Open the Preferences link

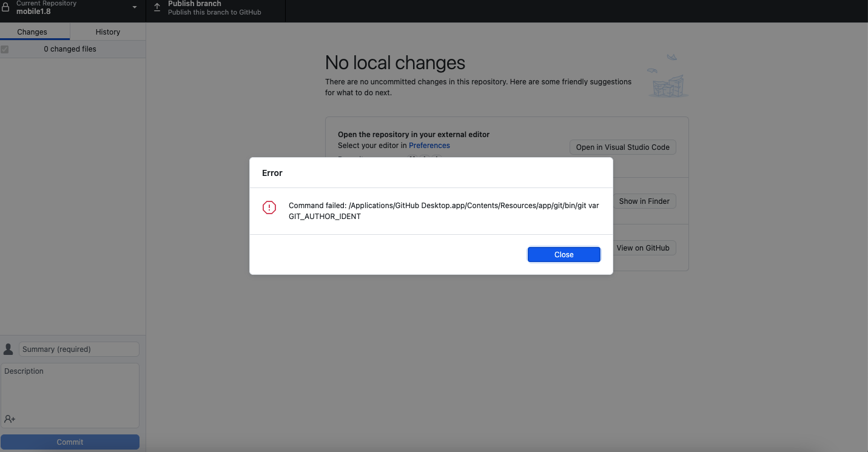coord(429,145)
